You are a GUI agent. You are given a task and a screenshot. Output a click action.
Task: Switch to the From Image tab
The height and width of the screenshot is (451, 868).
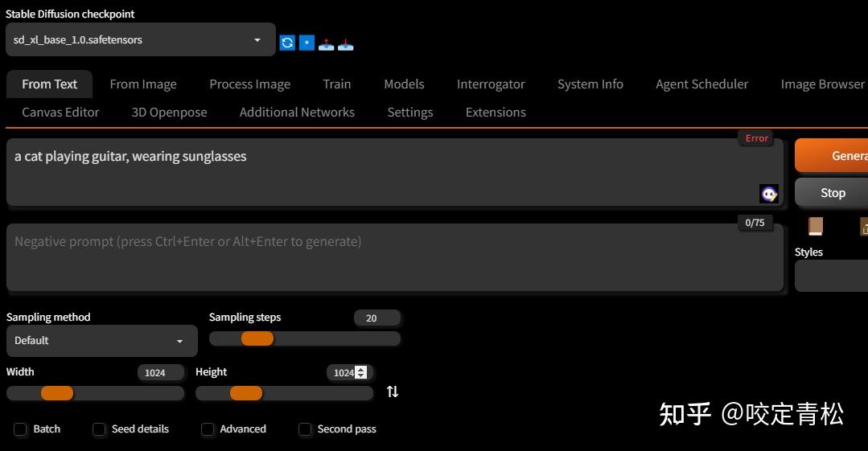click(x=143, y=84)
